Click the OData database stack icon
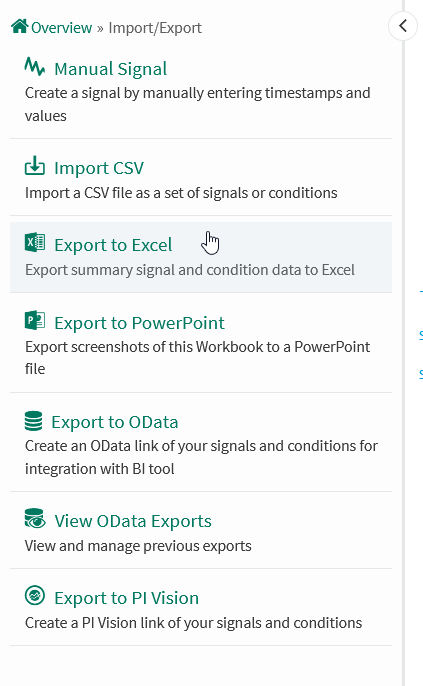 tap(34, 421)
